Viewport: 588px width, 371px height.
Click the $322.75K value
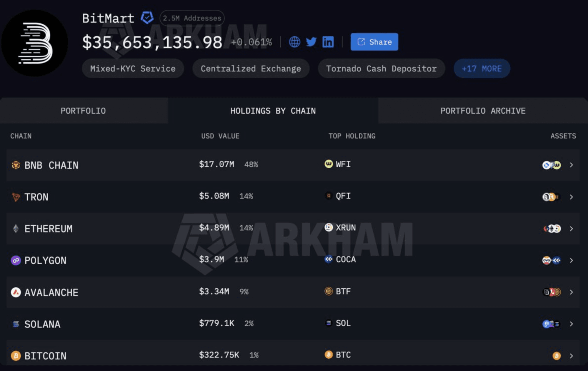click(219, 355)
